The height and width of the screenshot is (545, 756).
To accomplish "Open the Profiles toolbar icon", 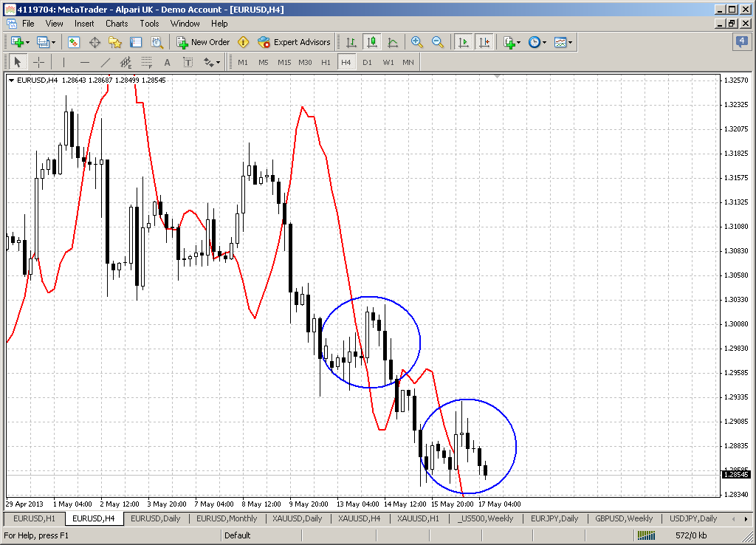I will (43, 42).
